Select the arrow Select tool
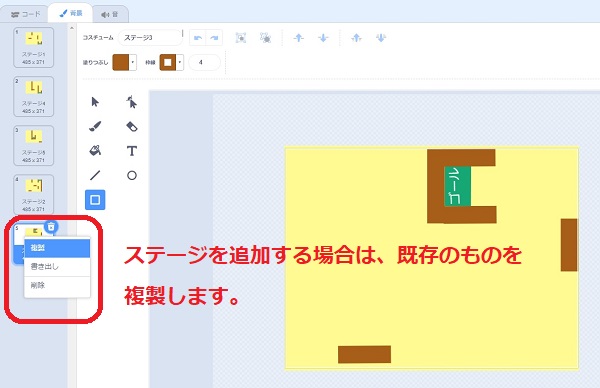The width and height of the screenshot is (600, 388). (95, 102)
